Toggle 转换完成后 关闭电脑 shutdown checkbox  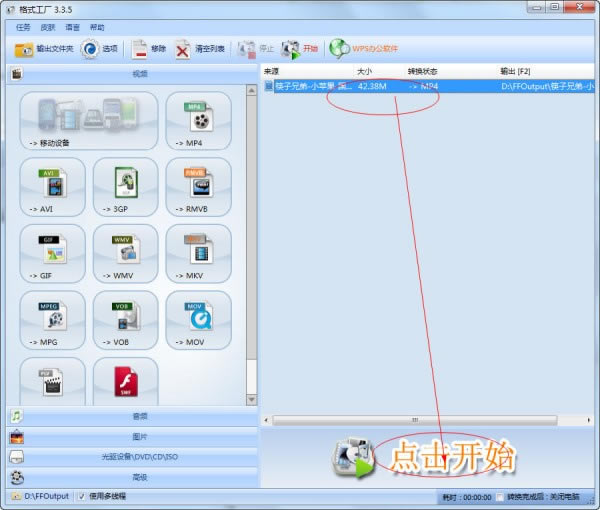(500, 497)
